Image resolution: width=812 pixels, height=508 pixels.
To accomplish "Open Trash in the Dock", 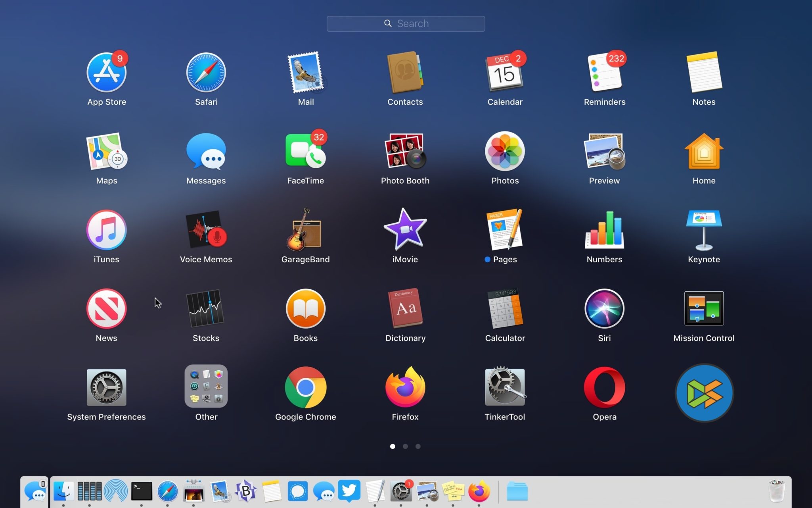I will click(x=776, y=491).
